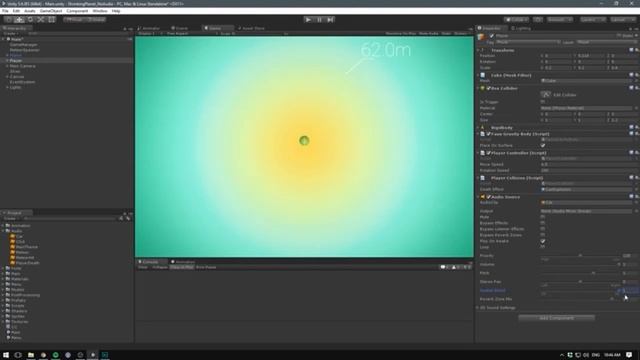Adjust the Stereo Pan slider
Viewport: 640px width, 360px height.
(580, 282)
